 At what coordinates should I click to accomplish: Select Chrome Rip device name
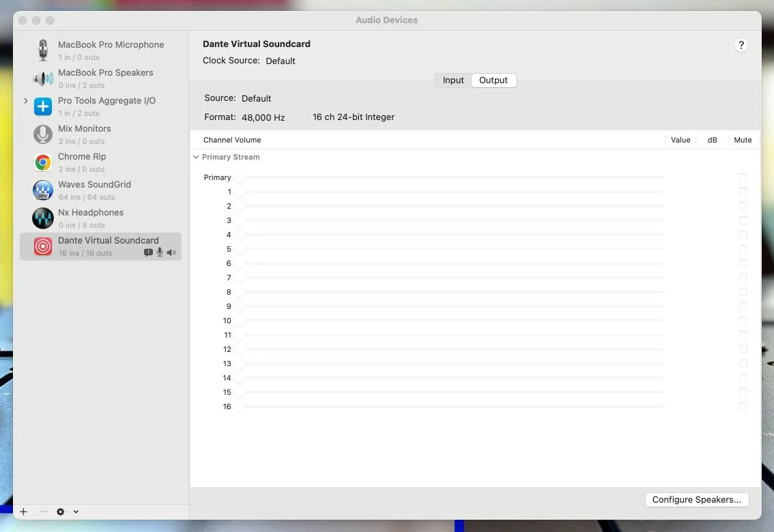pyautogui.click(x=82, y=156)
